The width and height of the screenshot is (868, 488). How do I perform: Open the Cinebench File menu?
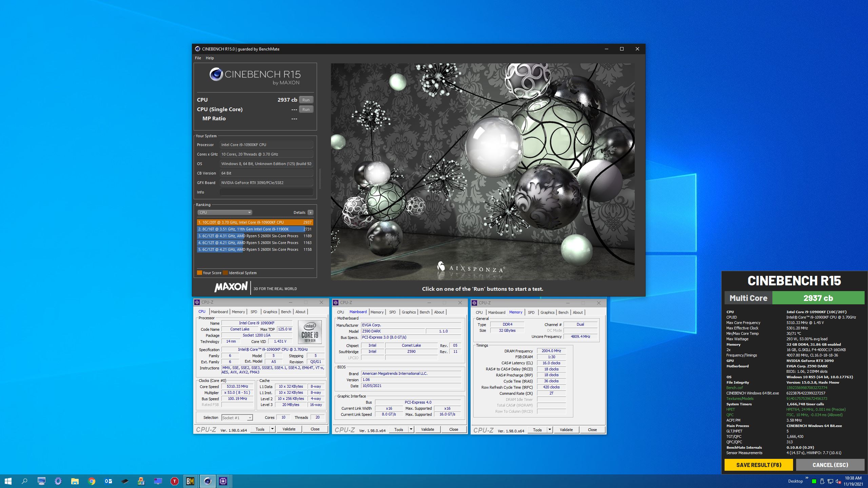pos(198,58)
